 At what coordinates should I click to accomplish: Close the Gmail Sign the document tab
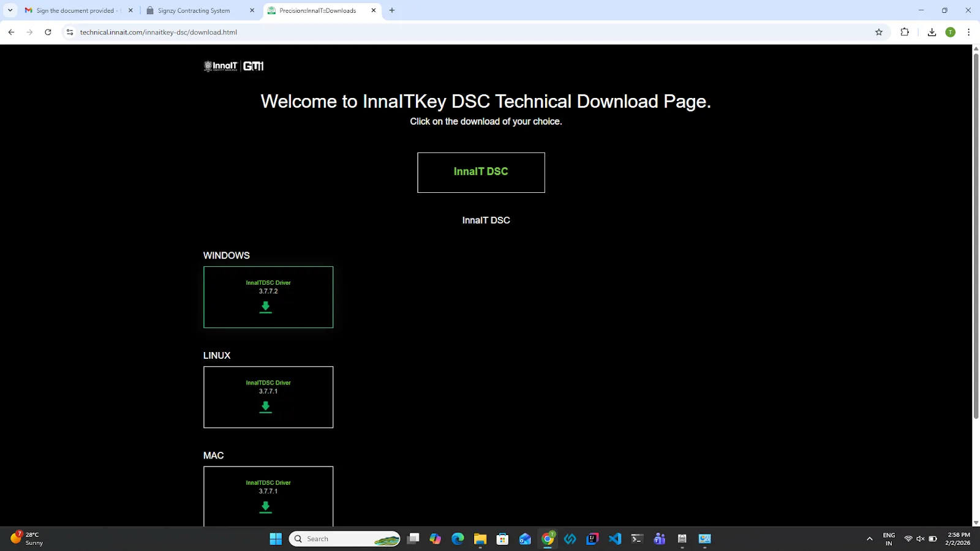pyautogui.click(x=130, y=10)
